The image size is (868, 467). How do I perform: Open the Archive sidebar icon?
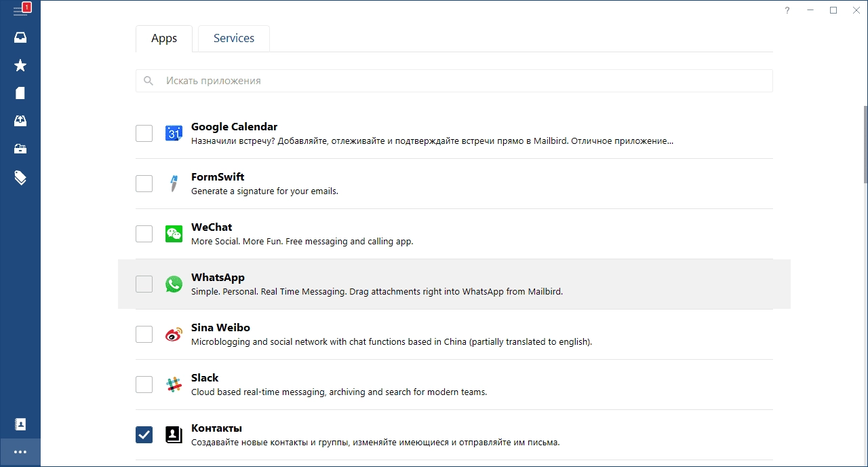click(x=20, y=149)
